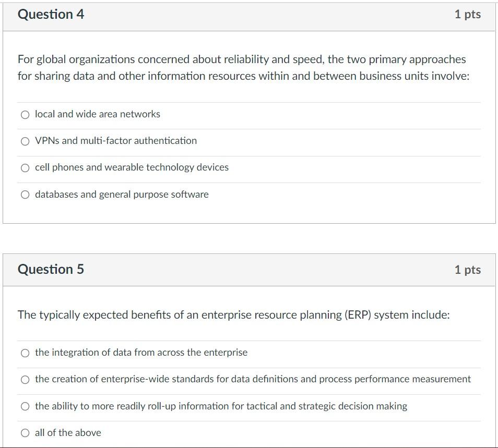Click the Question 5 header
498x448 pixels.
pyautogui.click(x=50, y=270)
